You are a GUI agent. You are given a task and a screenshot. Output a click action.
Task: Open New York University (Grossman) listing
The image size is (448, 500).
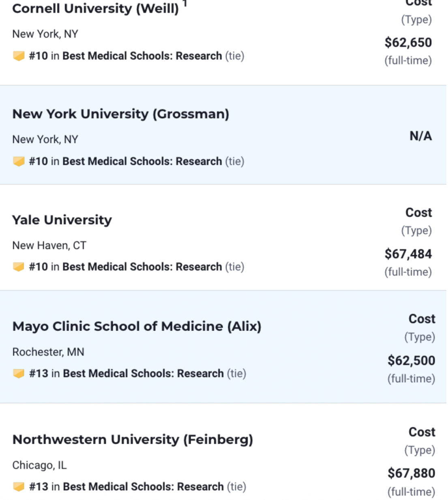(x=120, y=114)
